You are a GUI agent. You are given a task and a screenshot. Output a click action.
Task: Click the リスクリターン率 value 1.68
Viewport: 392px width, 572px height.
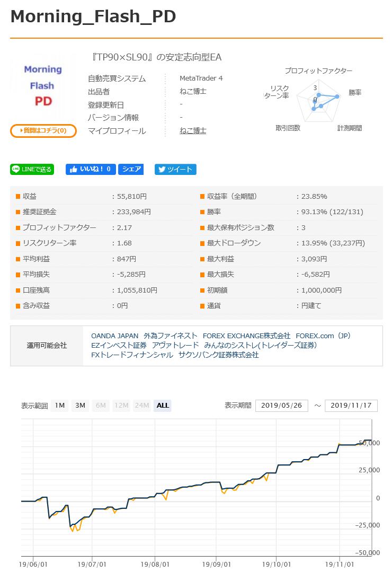124,243
